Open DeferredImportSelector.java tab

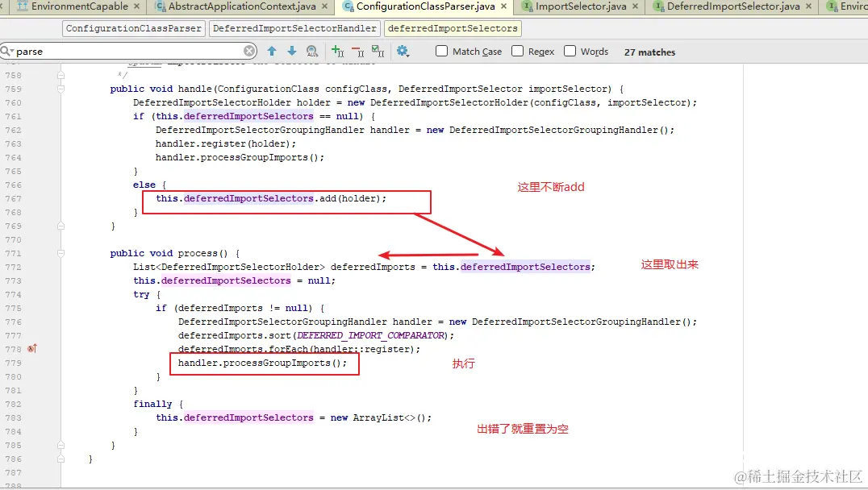pos(732,6)
